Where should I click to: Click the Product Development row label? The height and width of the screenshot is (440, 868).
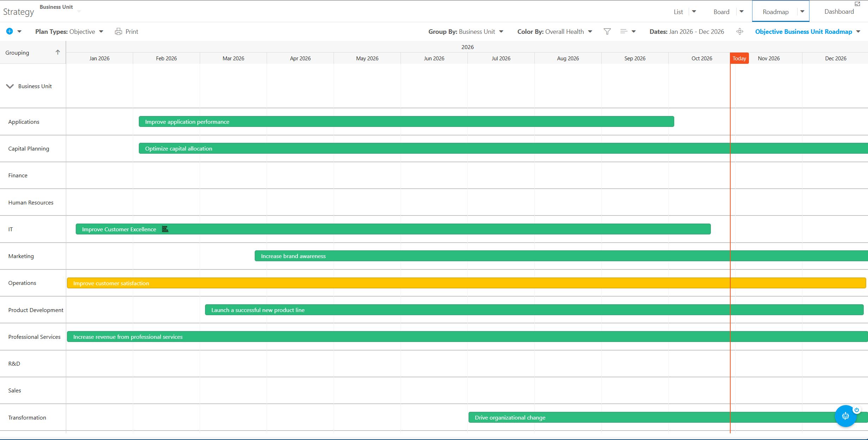36,310
